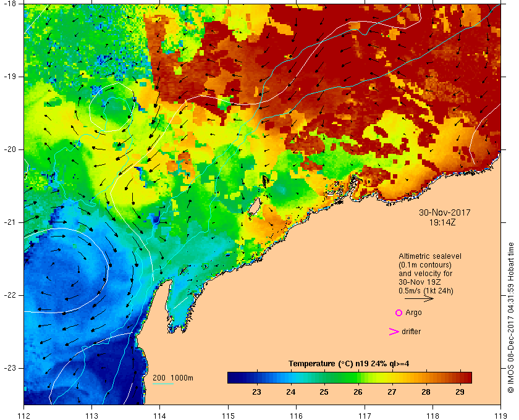The height and width of the screenshot is (420, 519).
Task: Click the longitude axis label 117
Action: (365, 416)
